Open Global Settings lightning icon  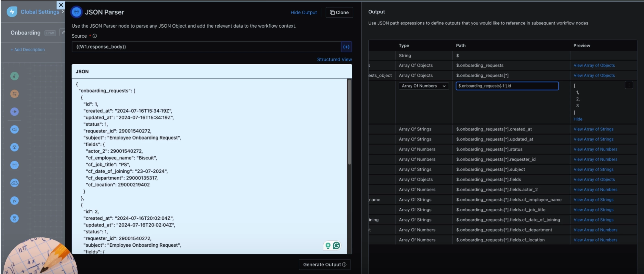(x=12, y=12)
